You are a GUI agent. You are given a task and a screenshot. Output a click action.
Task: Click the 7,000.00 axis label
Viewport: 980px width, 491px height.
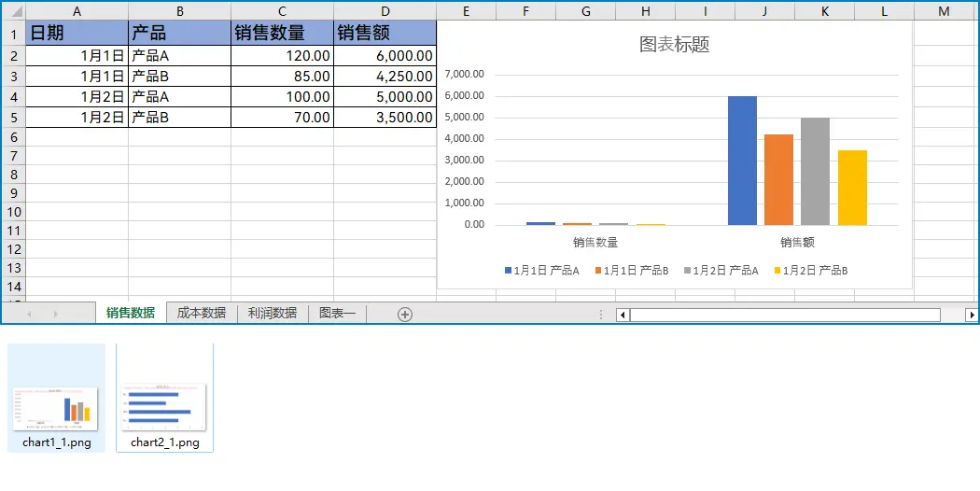465,75
